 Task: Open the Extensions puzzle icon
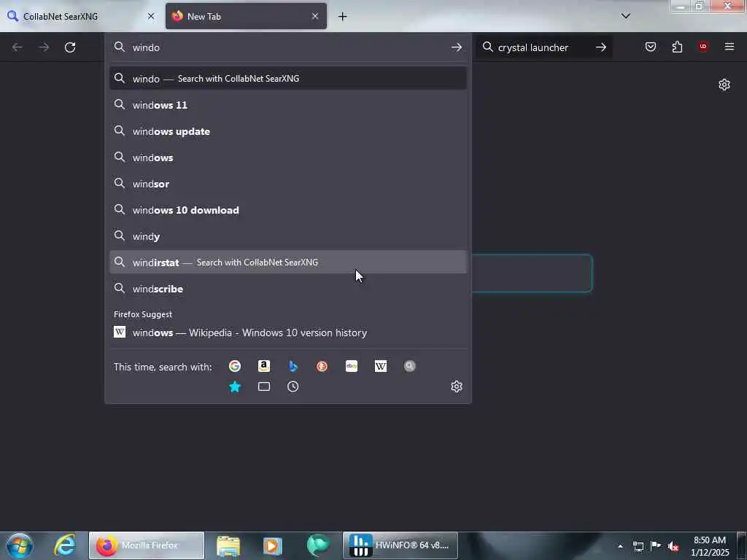(x=677, y=47)
